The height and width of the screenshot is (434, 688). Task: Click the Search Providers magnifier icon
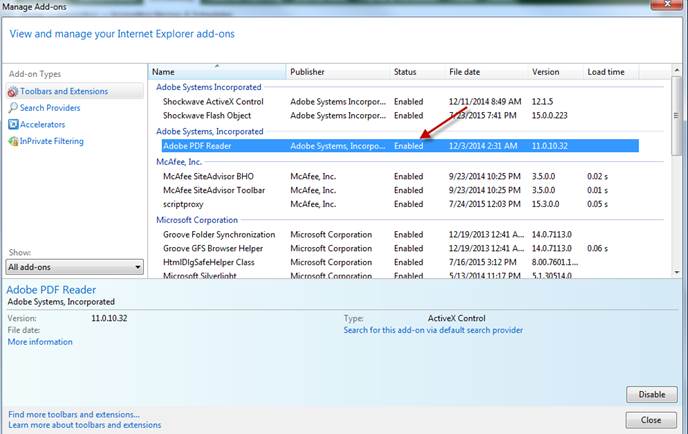pyautogui.click(x=13, y=108)
